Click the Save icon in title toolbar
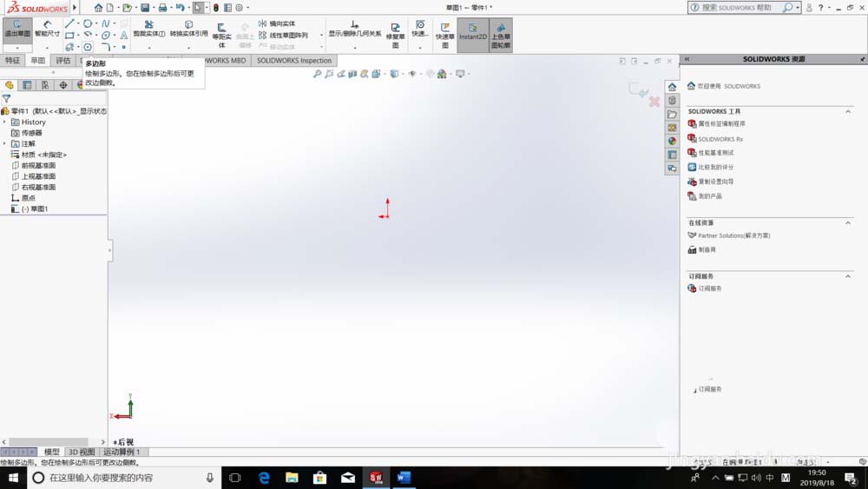The image size is (868, 489). (145, 8)
